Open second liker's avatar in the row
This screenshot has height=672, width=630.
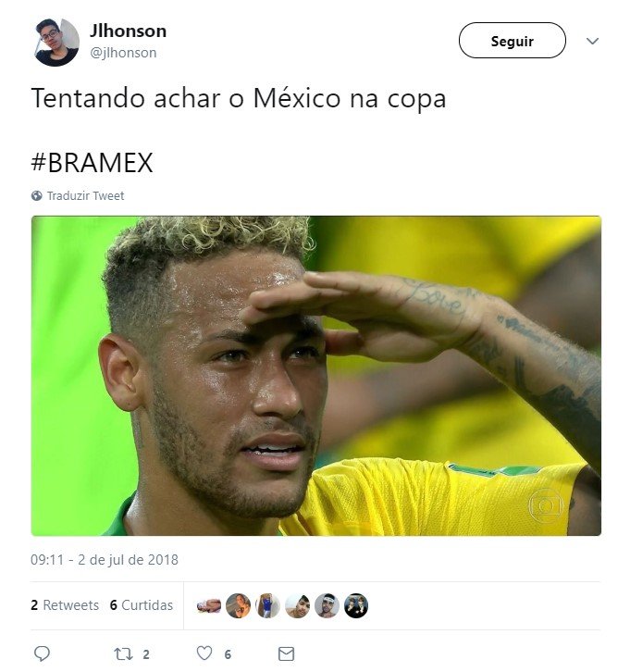point(238,605)
